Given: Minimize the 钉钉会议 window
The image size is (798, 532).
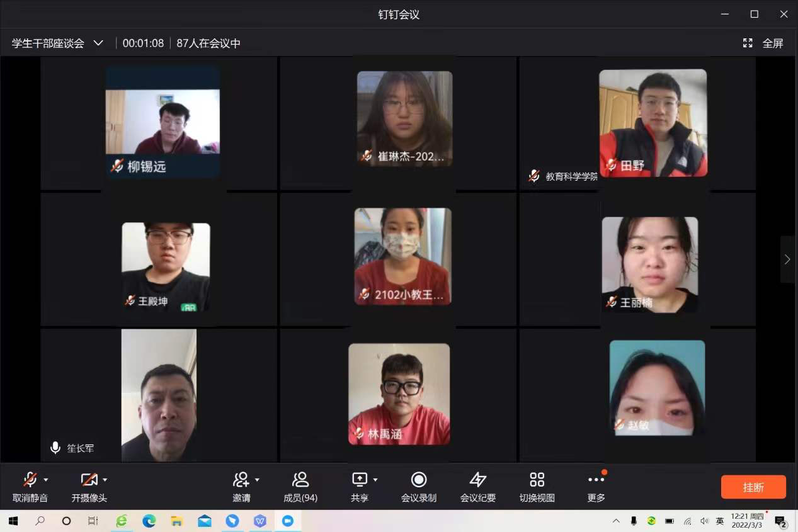Looking at the screenshot, I should point(725,14).
